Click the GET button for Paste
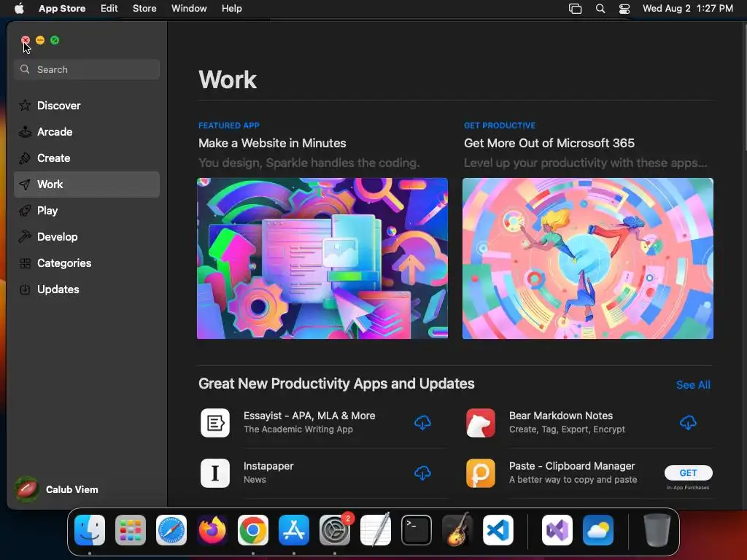The image size is (747, 560). click(x=689, y=472)
